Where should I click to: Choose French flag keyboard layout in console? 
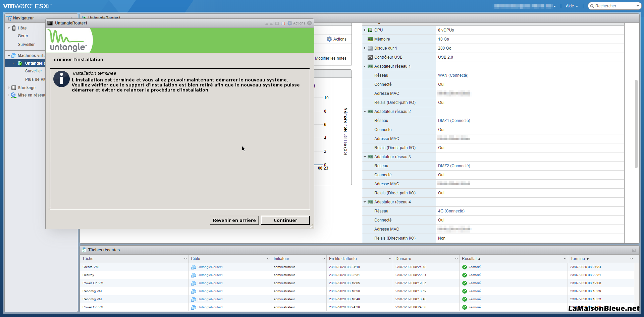[x=283, y=23]
